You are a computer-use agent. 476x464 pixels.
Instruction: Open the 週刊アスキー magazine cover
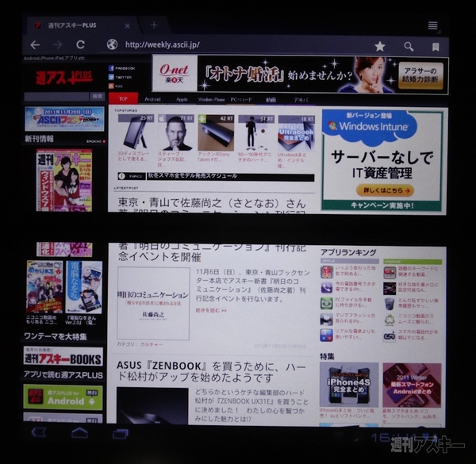[x=64, y=180]
